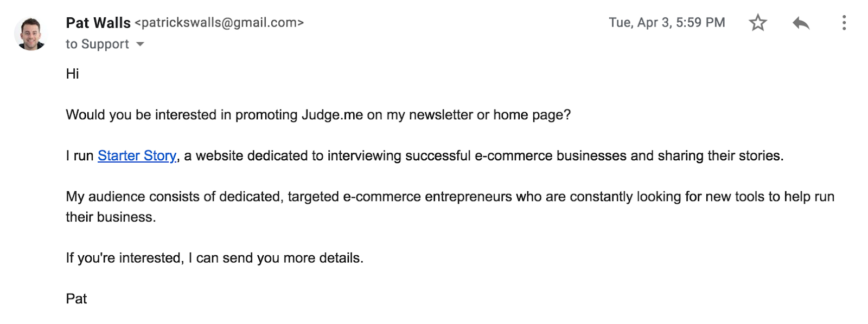Expand recipient details arrow beside "to Support"
The height and width of the screenshot is (324, 868).
click(x=140, y=44)
